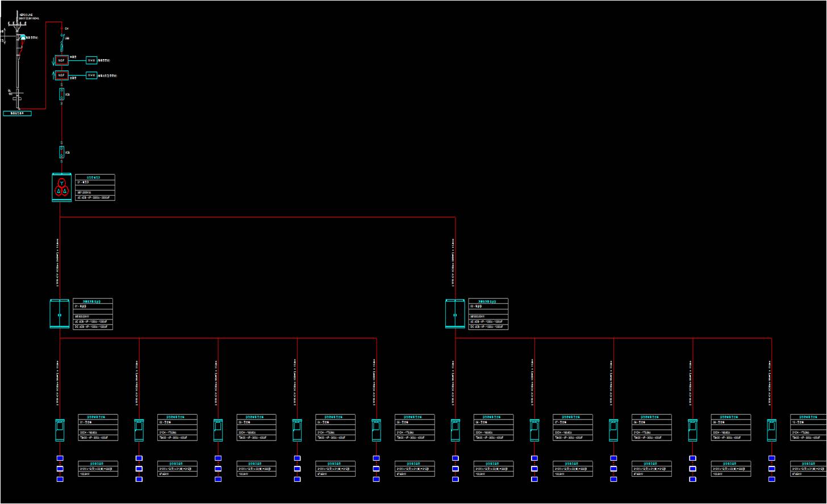Image resolution: width=827 pixels, height=504 pixels.
Task: Select the inverter cabinet labeled 03
Action: (218, 430)
